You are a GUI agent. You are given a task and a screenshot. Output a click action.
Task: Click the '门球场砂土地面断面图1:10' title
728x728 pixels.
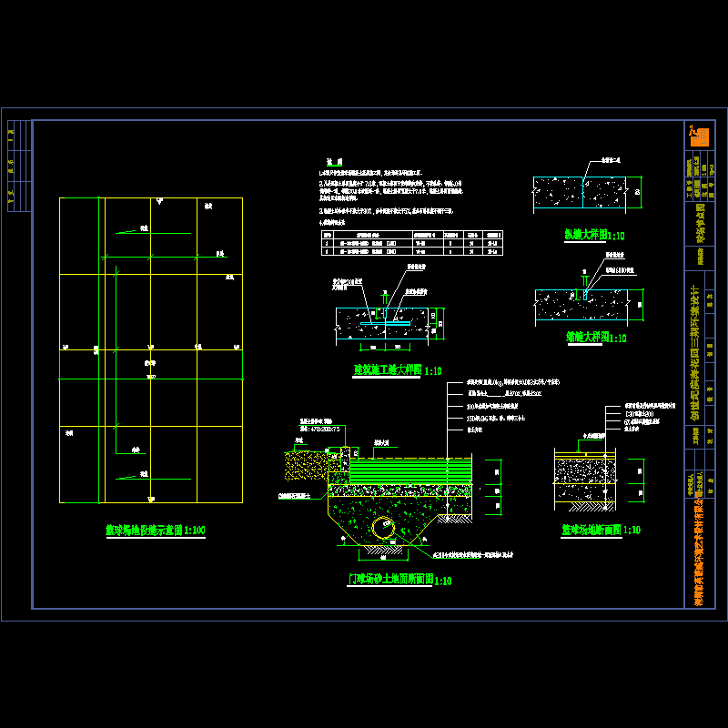coord(399,580)
